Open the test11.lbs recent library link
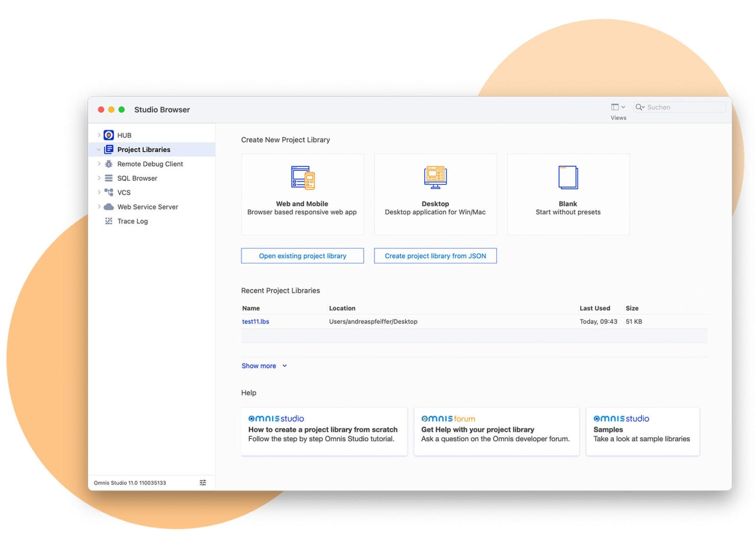 pos(256,322)
